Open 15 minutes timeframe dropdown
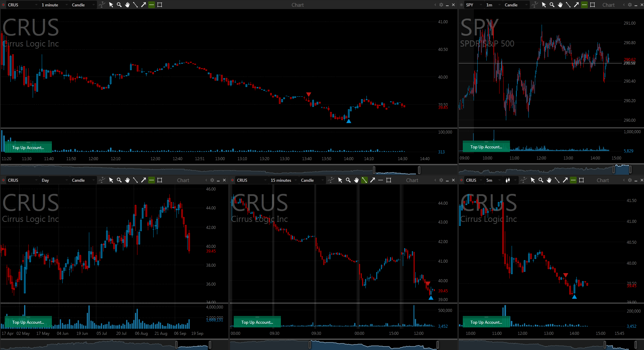 coord(284,180)
